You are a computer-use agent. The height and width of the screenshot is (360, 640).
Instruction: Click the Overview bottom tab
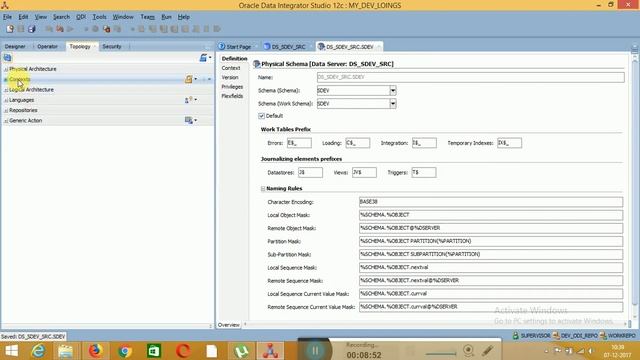[229, 325]
